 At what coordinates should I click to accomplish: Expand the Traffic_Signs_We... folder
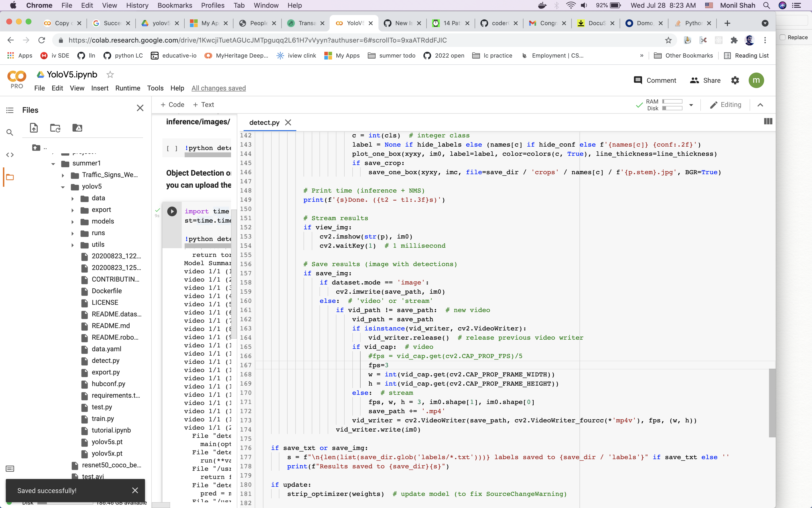pos(63,175)
